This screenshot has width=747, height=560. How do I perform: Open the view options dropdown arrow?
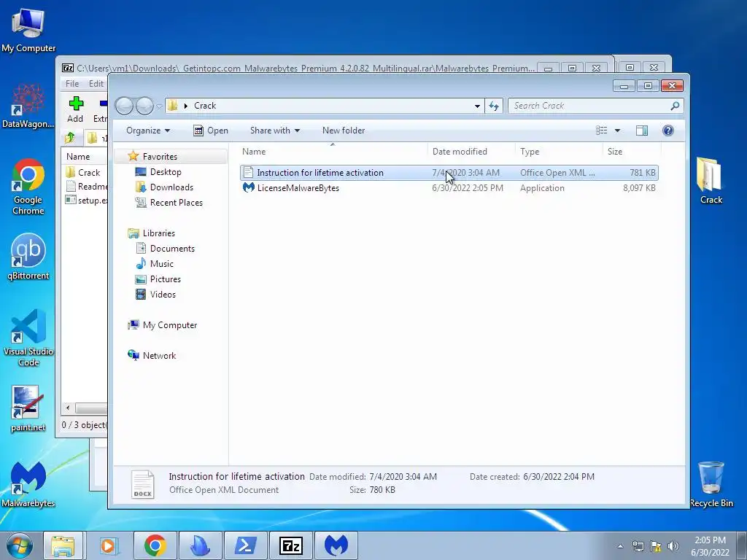pyautogui.click(x=617, y=131)
